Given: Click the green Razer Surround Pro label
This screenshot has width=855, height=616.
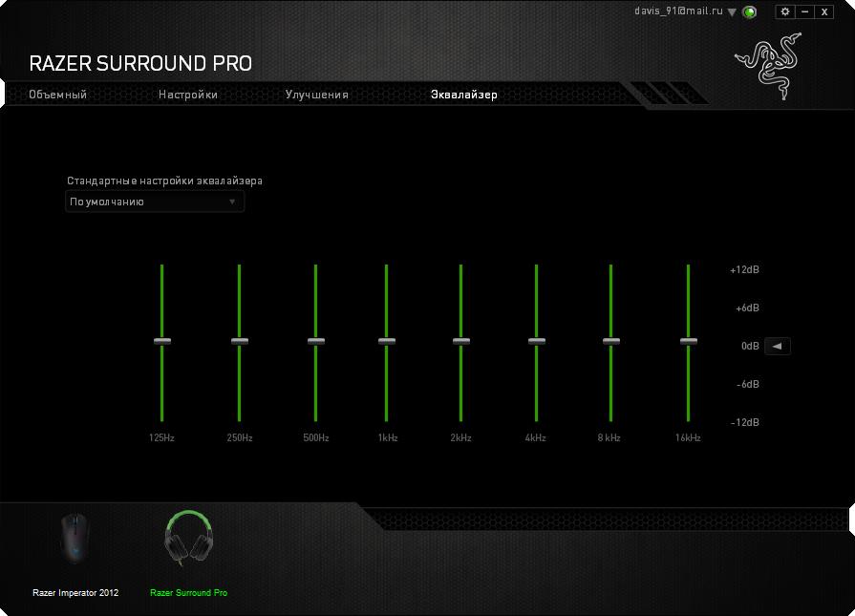Looking at the screenshot, I should click(188, 592).
